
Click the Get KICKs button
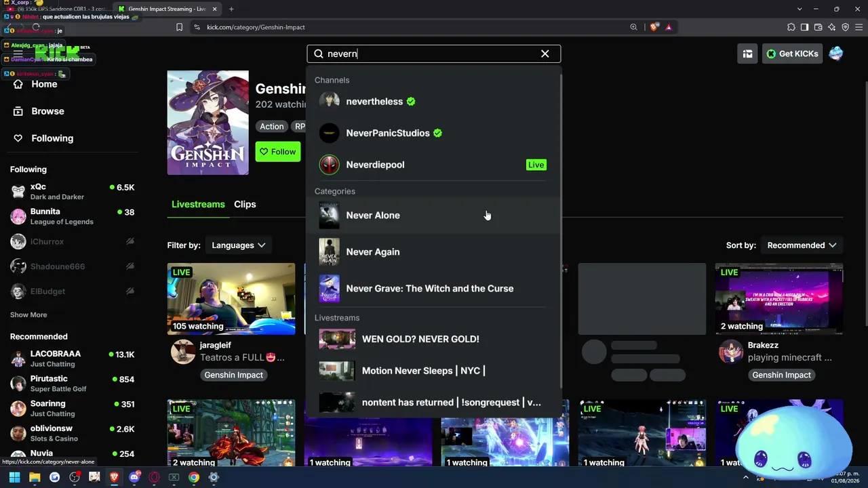click(792, 54)
